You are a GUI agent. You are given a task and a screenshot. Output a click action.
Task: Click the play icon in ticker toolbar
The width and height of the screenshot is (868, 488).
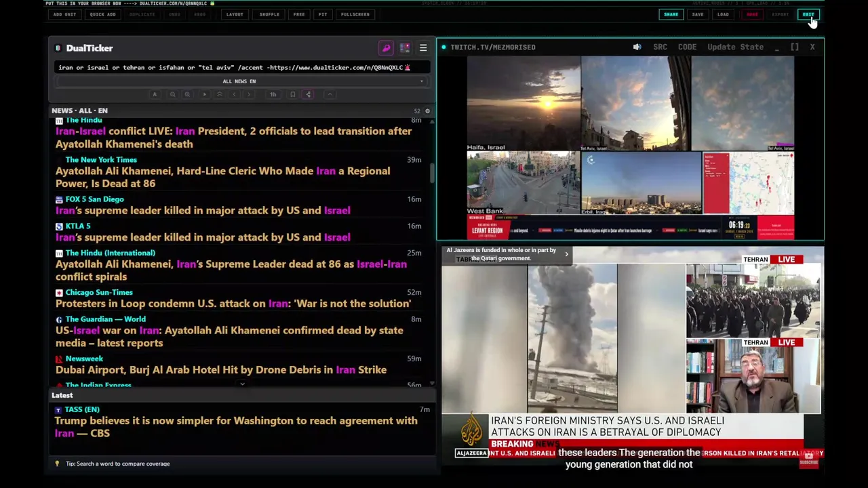coord(204,94)
